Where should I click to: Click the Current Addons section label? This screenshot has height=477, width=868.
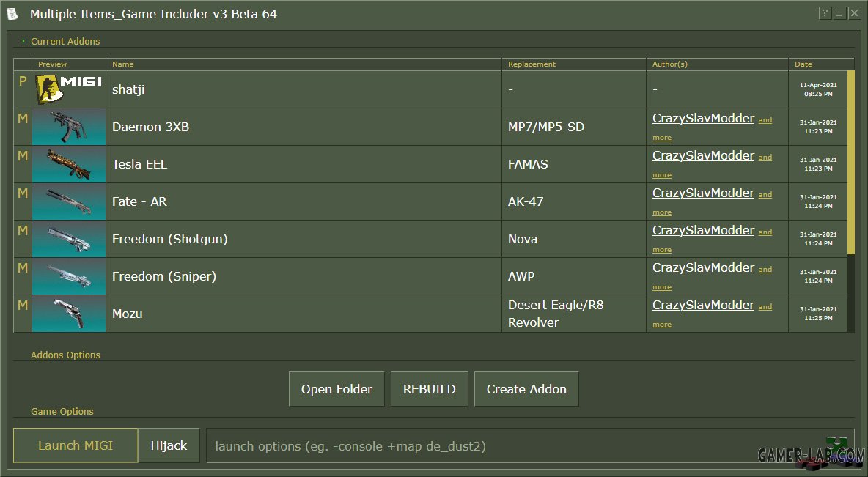click(x=65, y=42)
